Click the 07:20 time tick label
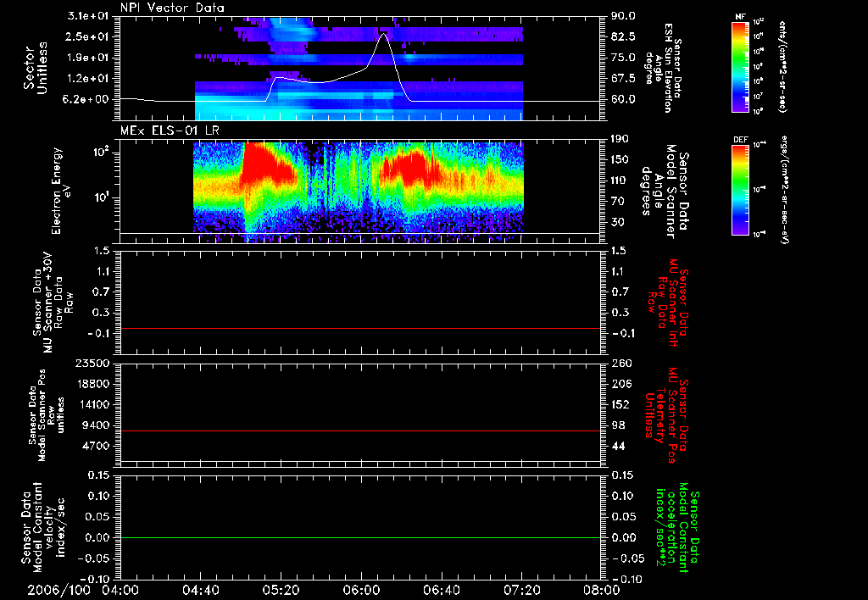Screen dimensions: 868x600 pyautogui.click(x=521, y=590)
